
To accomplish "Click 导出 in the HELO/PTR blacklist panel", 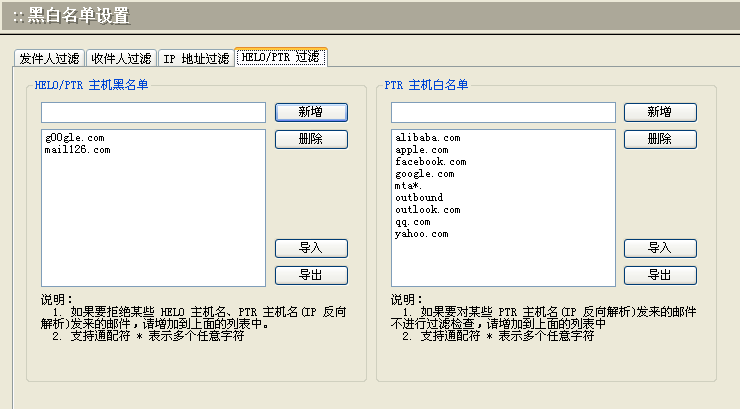I will click(311, 275).
